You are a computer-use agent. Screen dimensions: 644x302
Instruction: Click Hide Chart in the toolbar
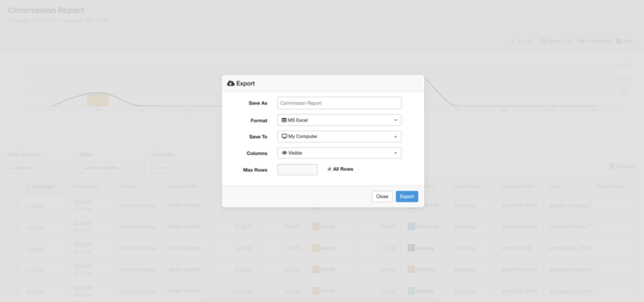point(595,41)
